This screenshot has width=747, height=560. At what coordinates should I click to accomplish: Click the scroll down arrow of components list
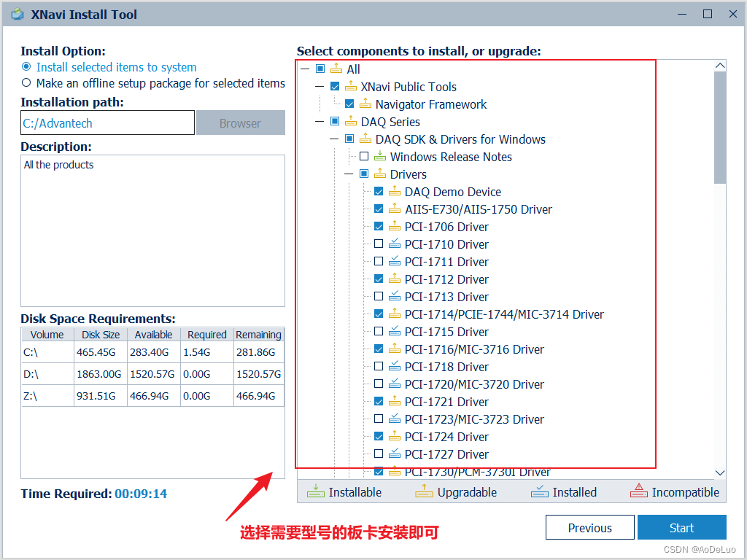coord(720,472)
